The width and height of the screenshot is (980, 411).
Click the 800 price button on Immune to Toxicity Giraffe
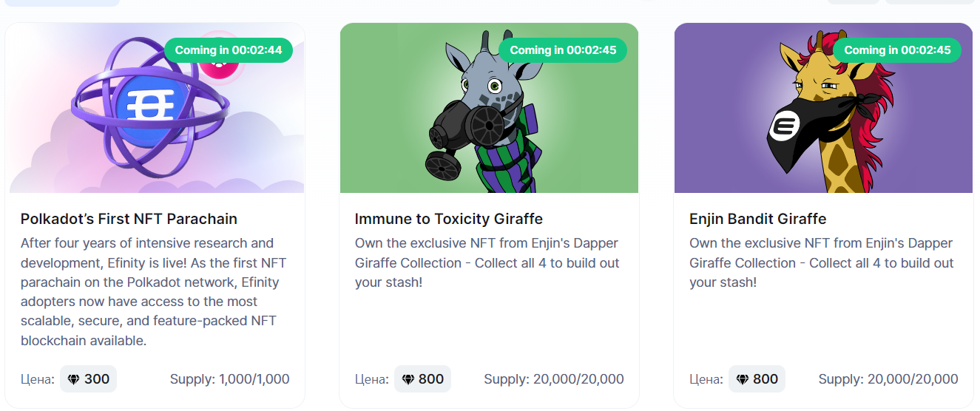422,379
